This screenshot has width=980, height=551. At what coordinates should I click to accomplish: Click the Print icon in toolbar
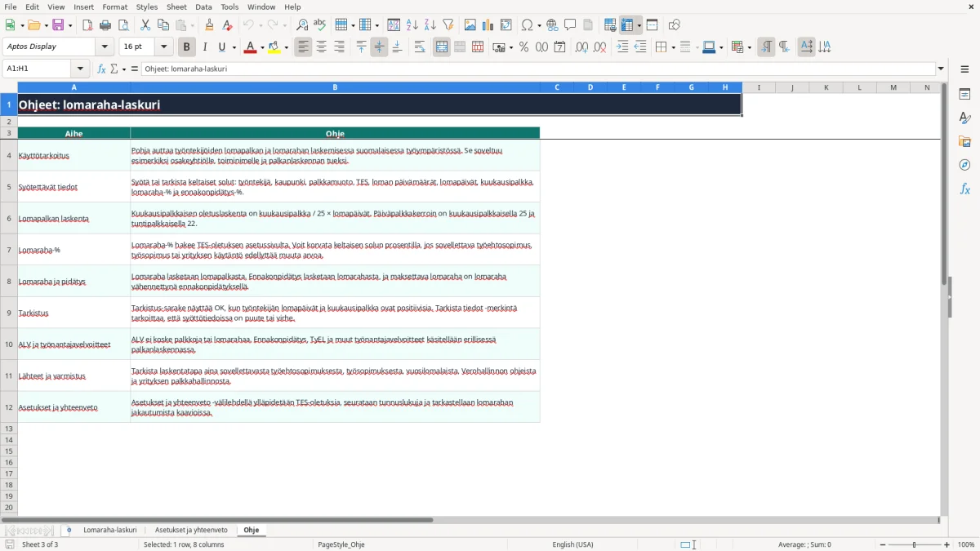pyautogui.click(x=105, y=25)
